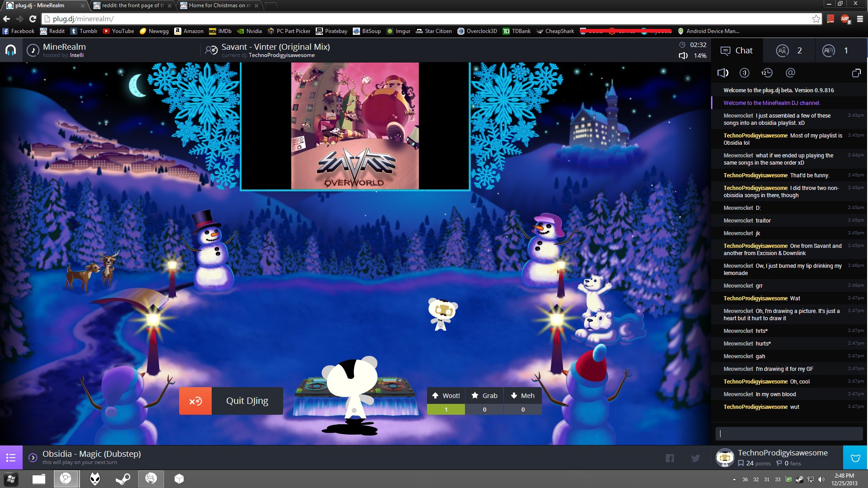Click the chat mentions @ icon
This screenshot has height=488, width=868.
(x=790, y=73)
